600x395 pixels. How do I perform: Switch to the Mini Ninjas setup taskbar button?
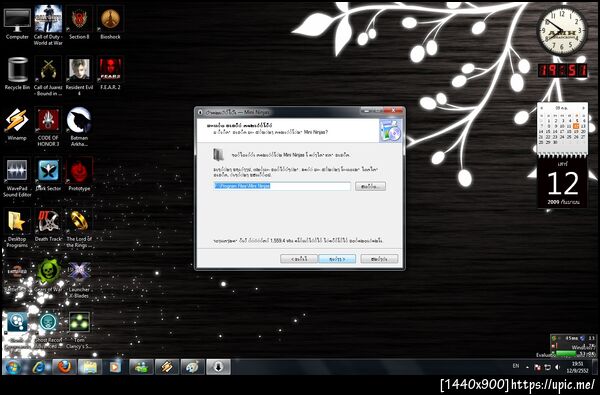218,367
